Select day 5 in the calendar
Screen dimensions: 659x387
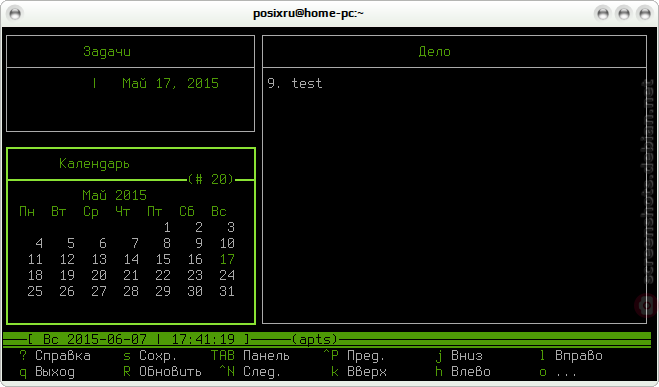(x=71, y=243)
